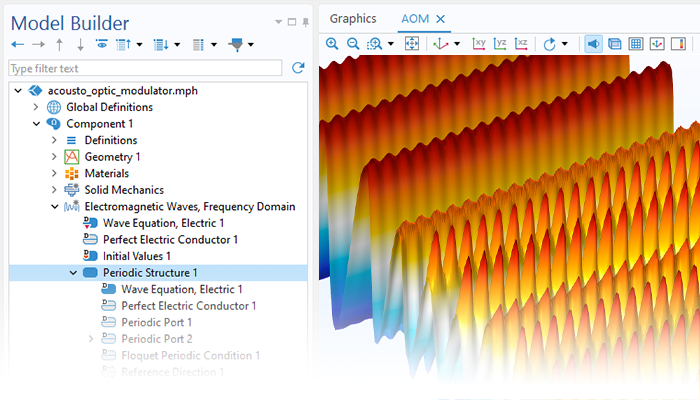700x400 pixels.
Task: Refresh the filter with the circular arrow icon
Action: point(298,68)
